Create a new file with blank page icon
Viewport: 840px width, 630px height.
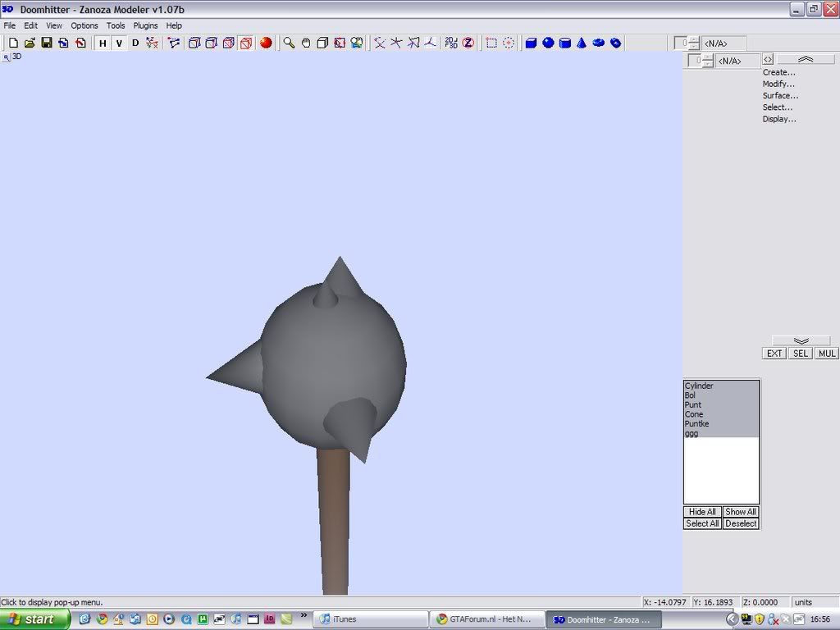(14, 43)
